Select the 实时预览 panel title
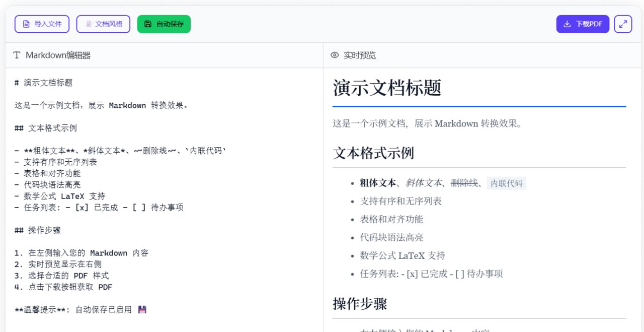 359,55
